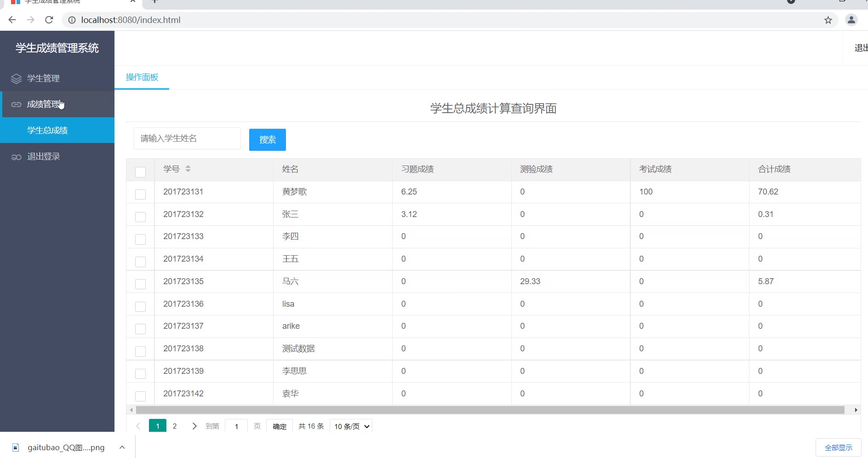Go to next page with the right chevron
868x458 pixels.
[194, 426]
